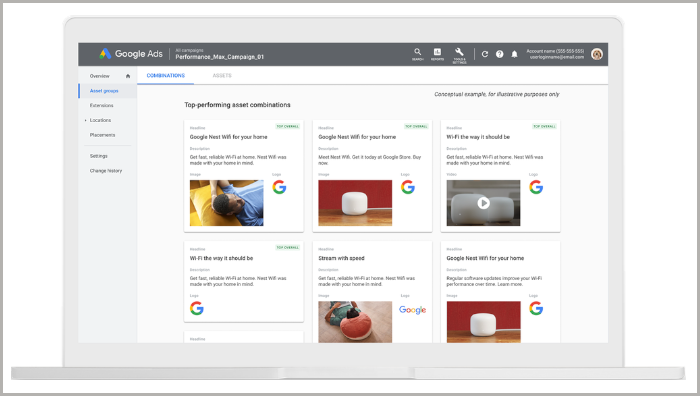Click the All campaigns breadcrumb
The image size is (700, 396).
189,50
